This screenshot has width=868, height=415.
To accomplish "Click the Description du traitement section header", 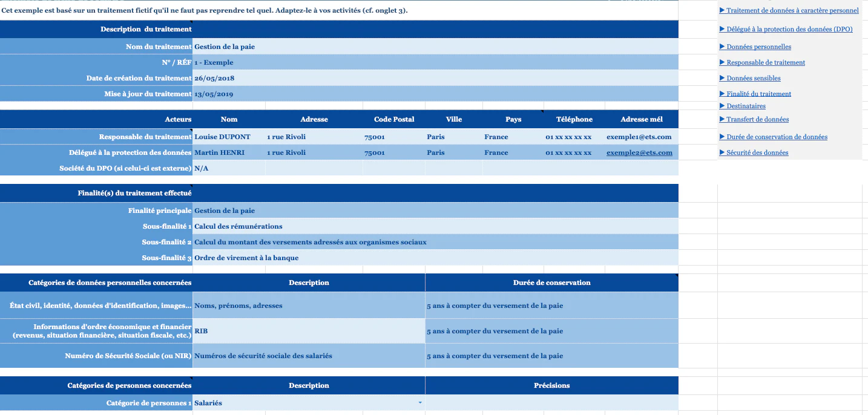I will (96, 29).
